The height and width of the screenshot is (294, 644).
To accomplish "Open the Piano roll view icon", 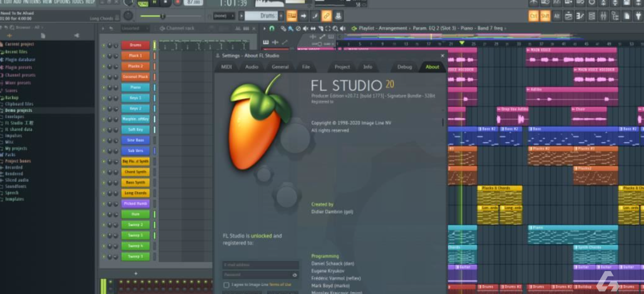I will click(579, 16).
